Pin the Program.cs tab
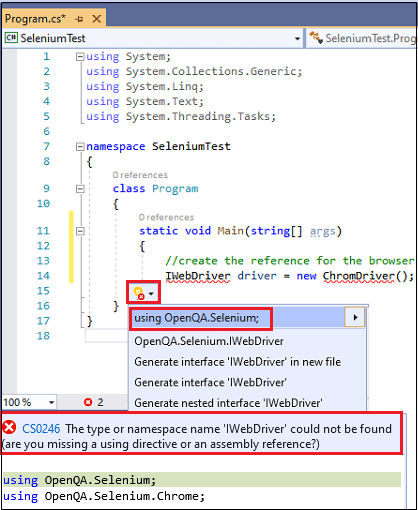Screen dimensions: 418x510 pos(79,19)
